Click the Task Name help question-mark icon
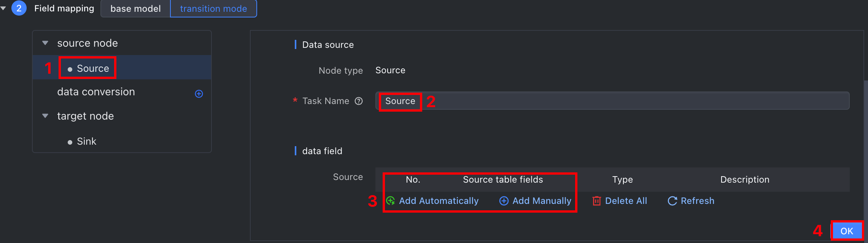 (359, 101)
